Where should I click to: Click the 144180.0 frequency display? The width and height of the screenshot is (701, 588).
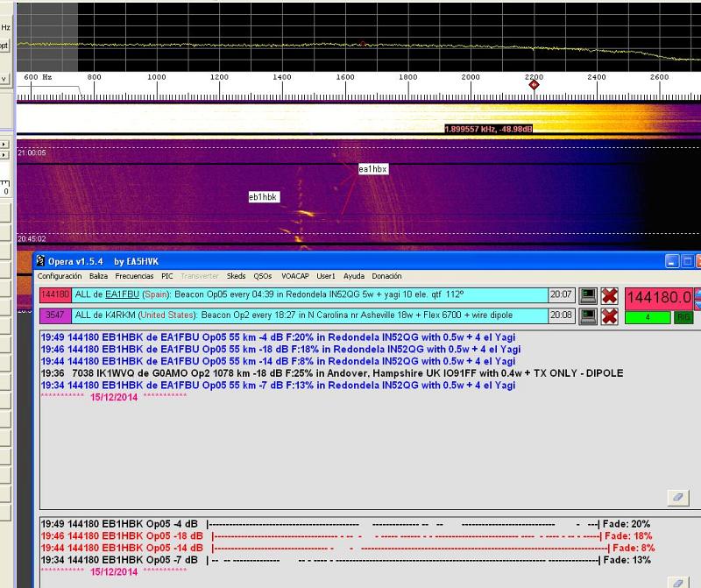coord(658,297)
